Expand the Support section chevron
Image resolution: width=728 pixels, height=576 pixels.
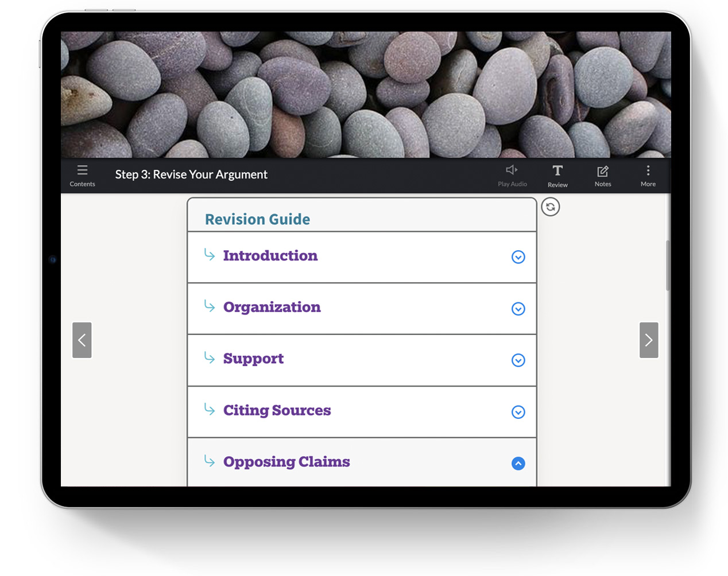518,360
